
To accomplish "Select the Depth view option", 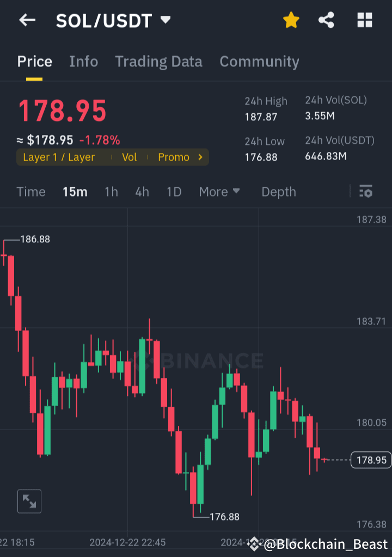I will [278, 192].
